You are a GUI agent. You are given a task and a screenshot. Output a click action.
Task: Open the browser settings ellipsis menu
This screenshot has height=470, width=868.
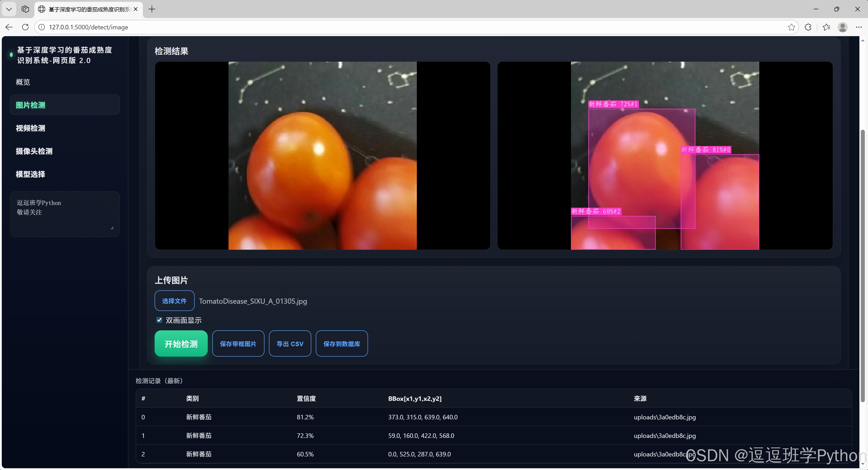point(859,27)
